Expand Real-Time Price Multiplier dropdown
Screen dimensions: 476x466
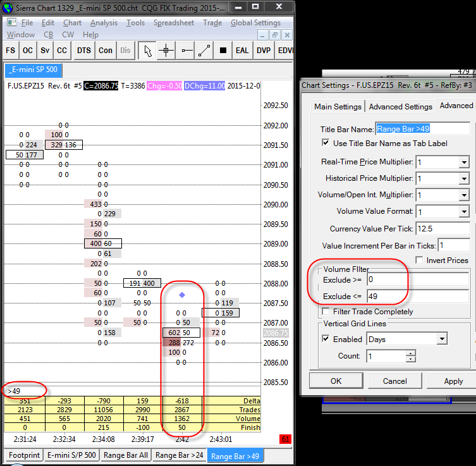click(x=464, y=162)
